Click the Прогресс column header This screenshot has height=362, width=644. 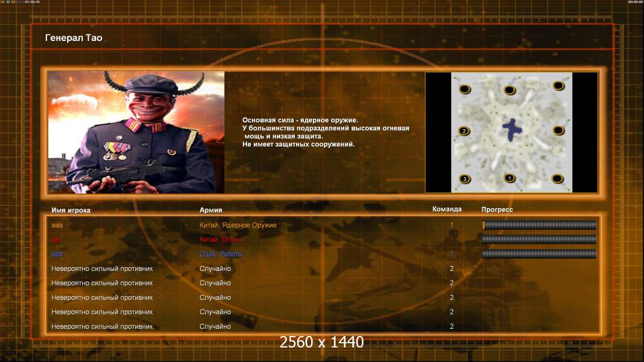click(x=497, y=209)
